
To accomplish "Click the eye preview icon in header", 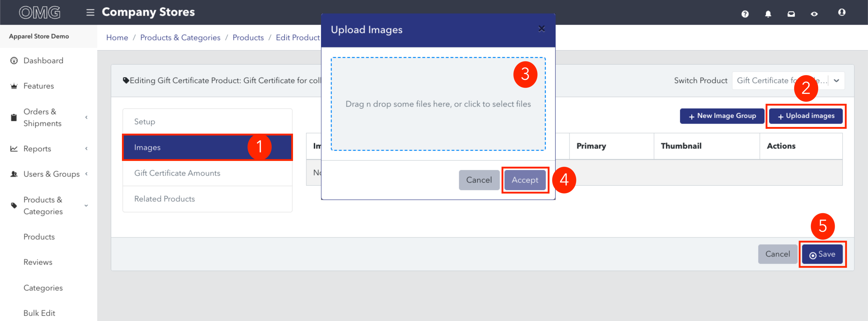I will tap(814, 14).
